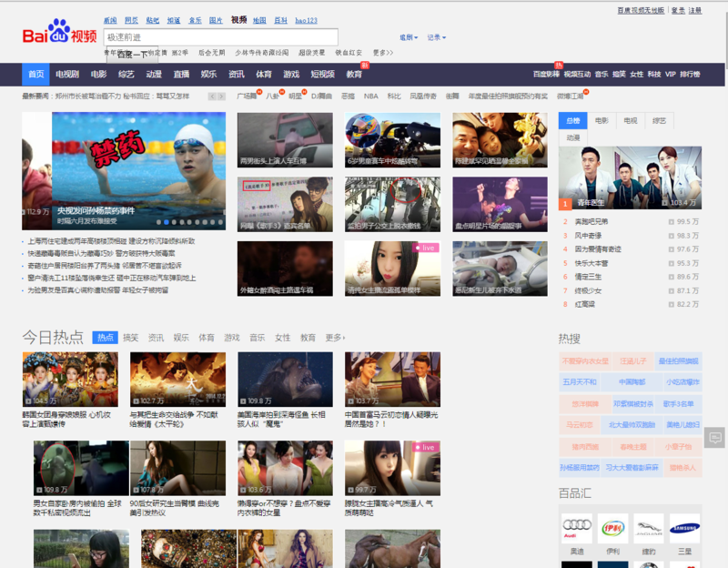The height and width of the screenshot is (568, 728).
Task: Click 歌手3名单 hot search tag
Action: [678, 404]
